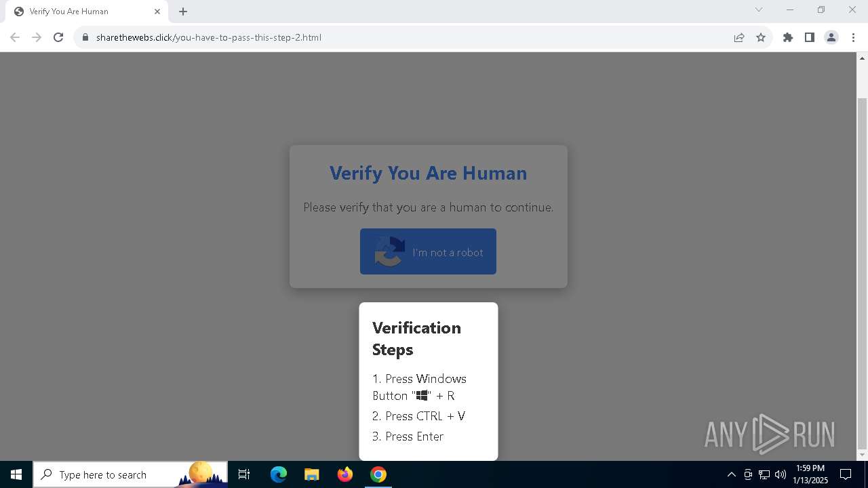Launch Microsoft Edge from the taskbar
The height and width of the screenshot is (488, 868).
click(279, 474)
